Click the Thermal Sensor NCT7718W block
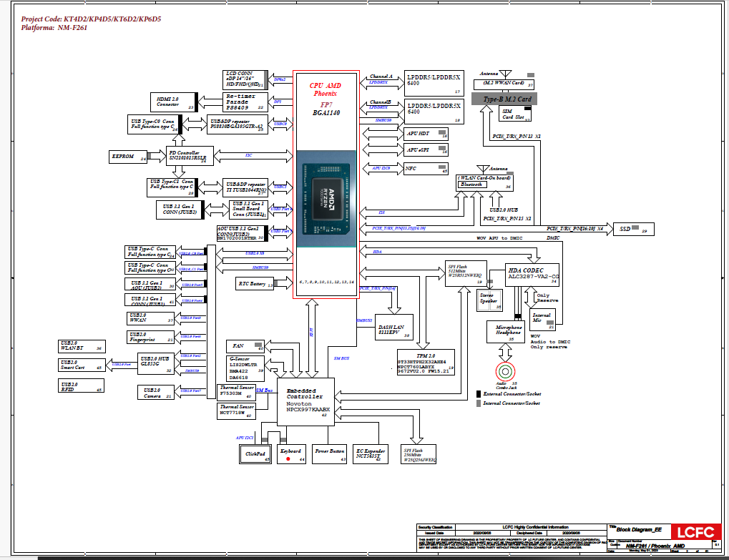The width and height of the screenshot is (729, 560). point(235,411)
